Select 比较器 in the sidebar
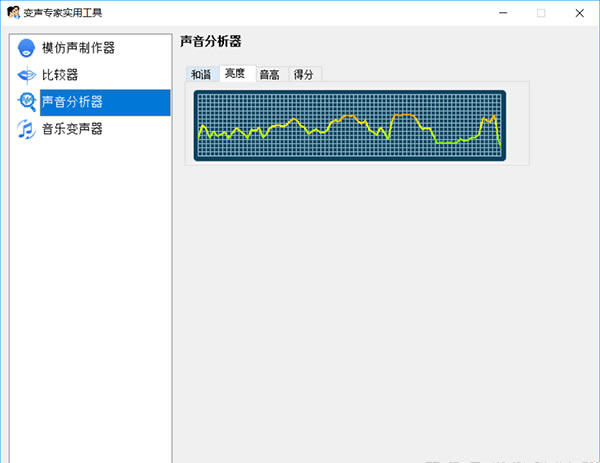 tap(60, 75)
